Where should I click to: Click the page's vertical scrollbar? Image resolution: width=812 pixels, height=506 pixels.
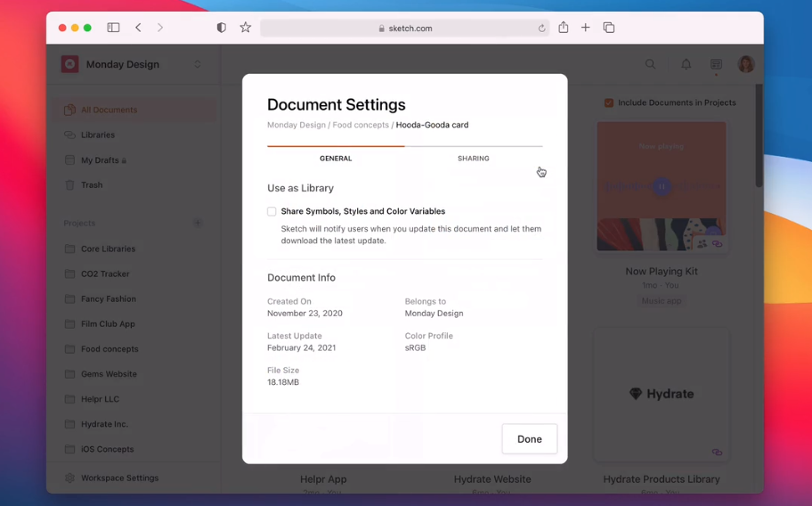[x=759, y=135]
